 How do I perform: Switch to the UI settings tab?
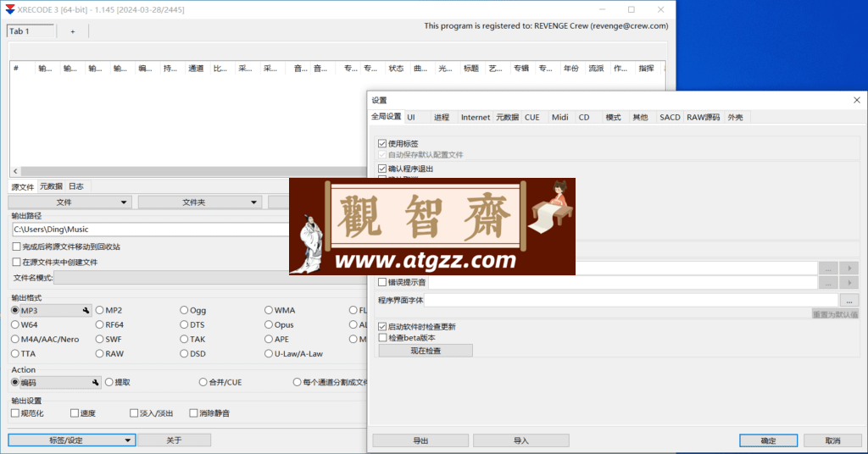[x=411, y=117]
